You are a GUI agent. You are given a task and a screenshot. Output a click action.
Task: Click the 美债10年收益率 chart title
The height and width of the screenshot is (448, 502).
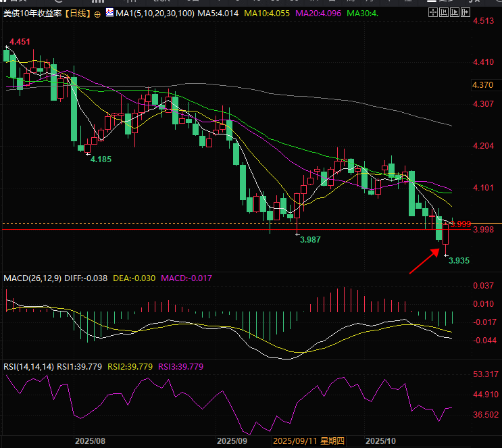32,14
